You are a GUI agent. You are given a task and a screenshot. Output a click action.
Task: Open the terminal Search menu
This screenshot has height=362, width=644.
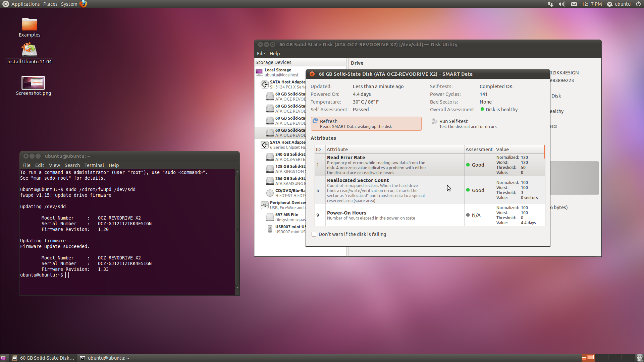pos(72,165)
